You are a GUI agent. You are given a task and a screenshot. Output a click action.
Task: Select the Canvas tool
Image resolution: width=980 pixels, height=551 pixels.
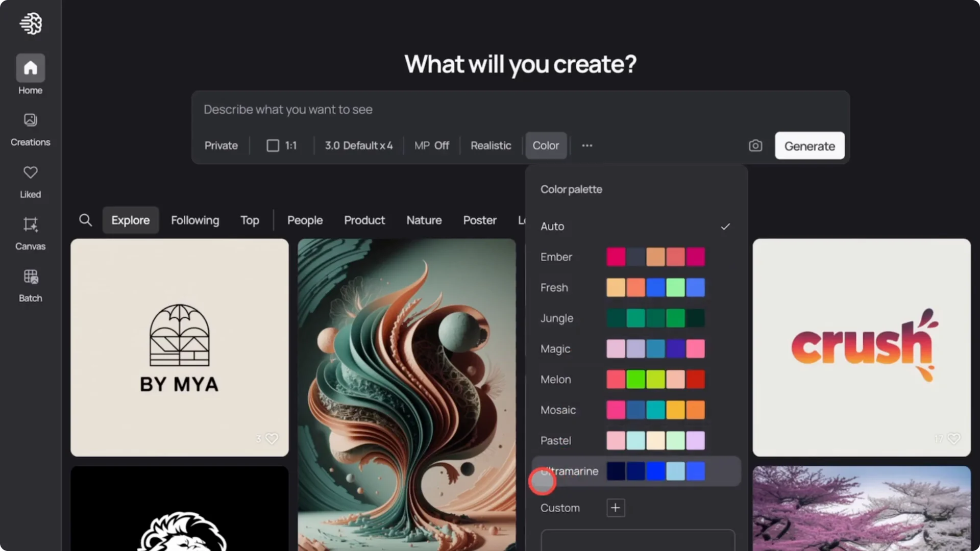click(x=30, y=232)
